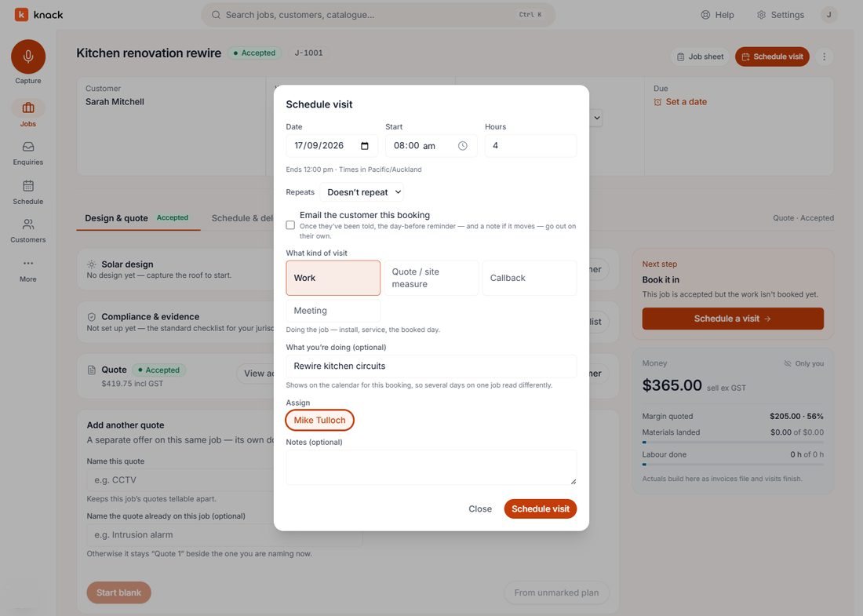Click the Schedule visit button in dialog
Viewport: 863px width, 616px height.
point(540,508)
